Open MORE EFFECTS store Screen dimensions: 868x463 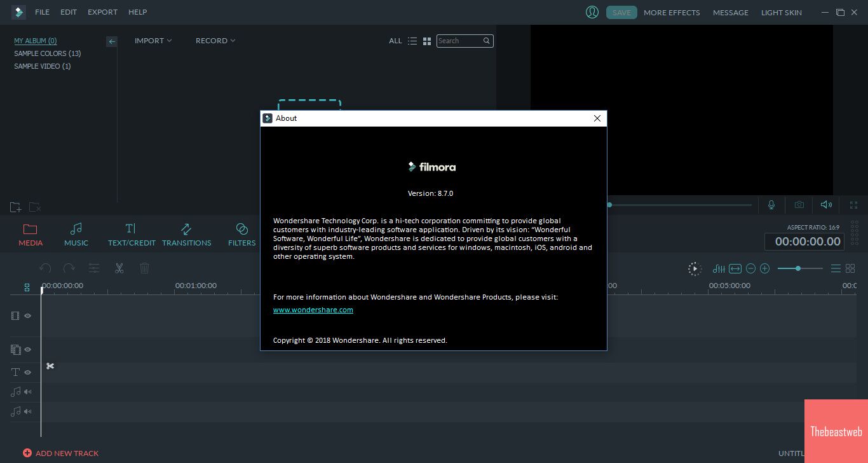672,12
